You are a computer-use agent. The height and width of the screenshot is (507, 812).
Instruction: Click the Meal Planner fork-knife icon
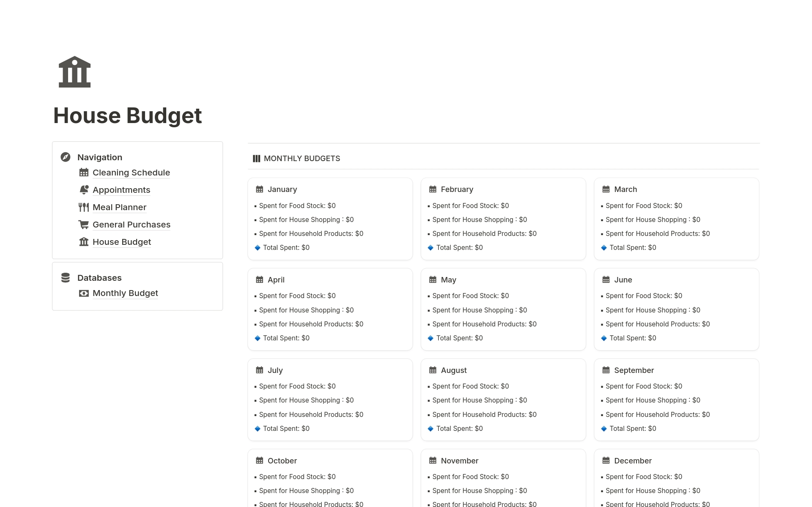click(84, 207)
